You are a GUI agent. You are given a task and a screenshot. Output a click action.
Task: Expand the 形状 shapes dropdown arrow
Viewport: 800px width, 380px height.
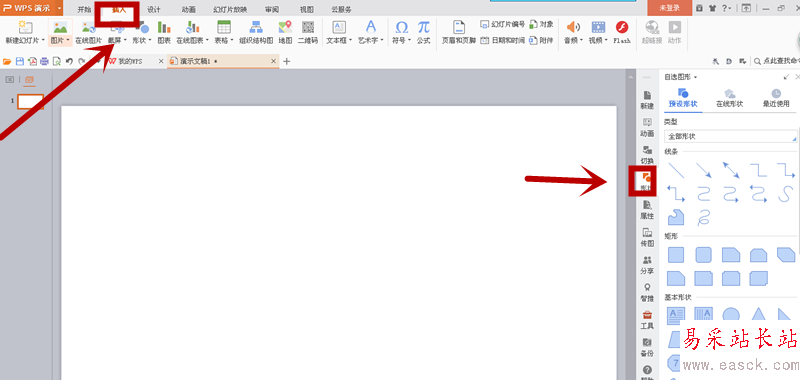pos(150,40)
